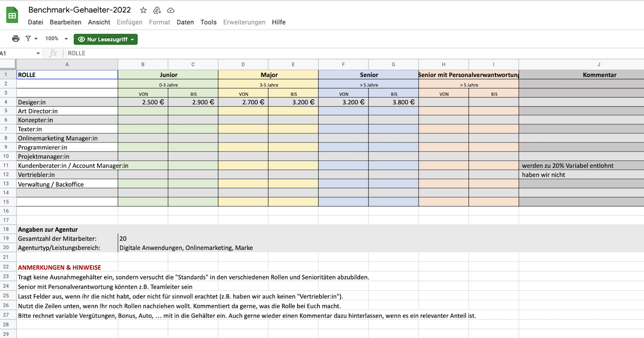The width and height of the screenshot is (644, 338).
Task: Select row 11 by its row header
Action: tap(8, 166)
